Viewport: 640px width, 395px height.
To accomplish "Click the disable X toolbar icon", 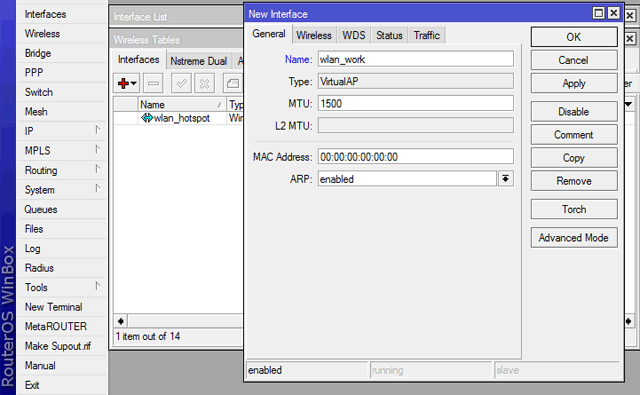I will pyautogui.click(x=204, y=84).
